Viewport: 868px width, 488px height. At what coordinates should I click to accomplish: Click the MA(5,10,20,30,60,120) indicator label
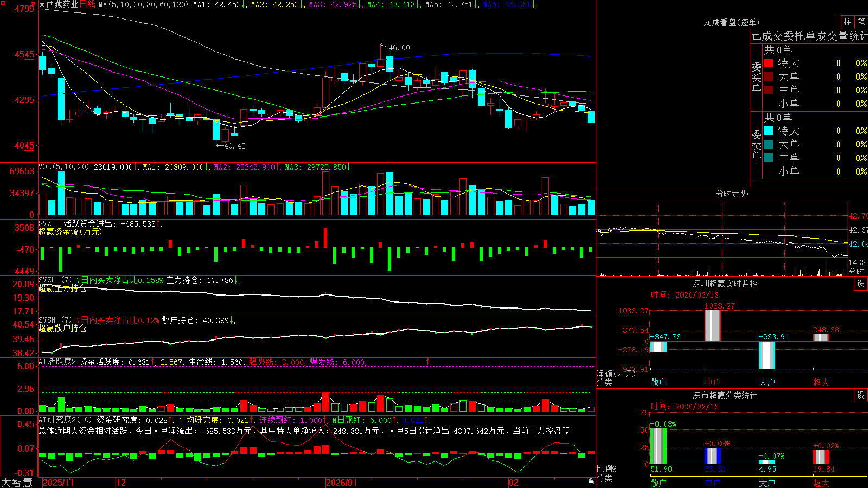click(143, 4)
